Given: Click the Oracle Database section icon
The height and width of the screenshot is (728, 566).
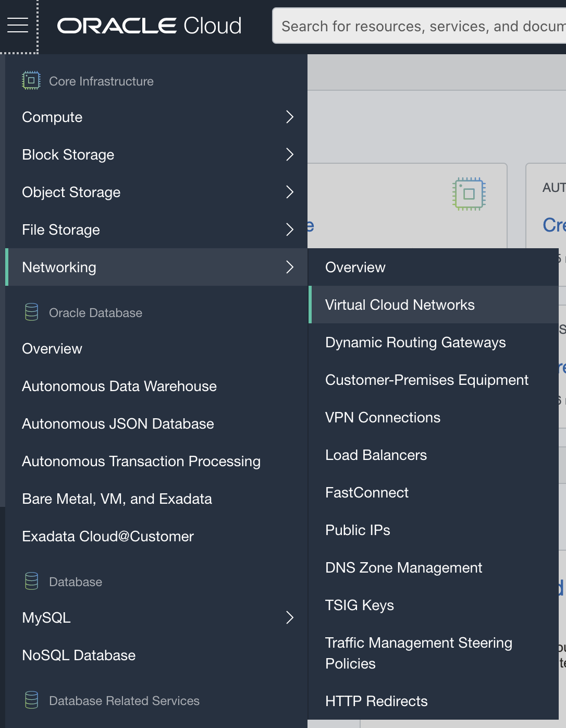Looking at the screenshot, I should click(x=31, y=312).
